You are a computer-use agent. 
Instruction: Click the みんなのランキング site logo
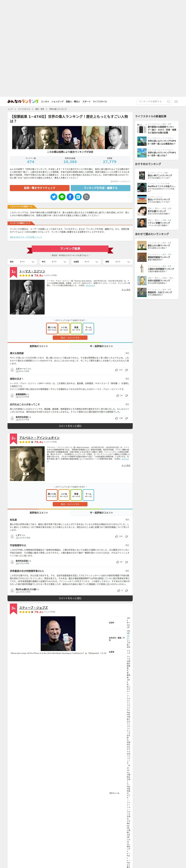pyautogui.click(x=23, y=101)
